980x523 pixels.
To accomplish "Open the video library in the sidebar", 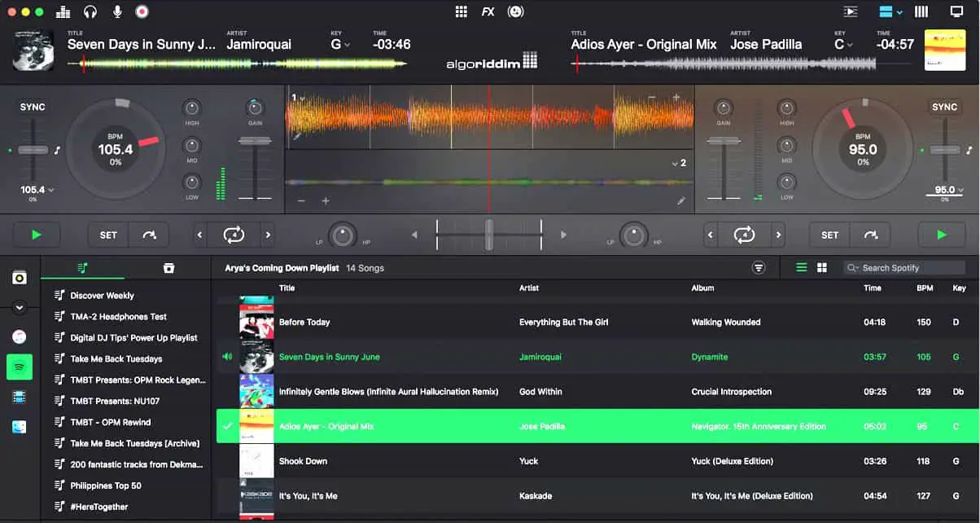I will (19, 397).
